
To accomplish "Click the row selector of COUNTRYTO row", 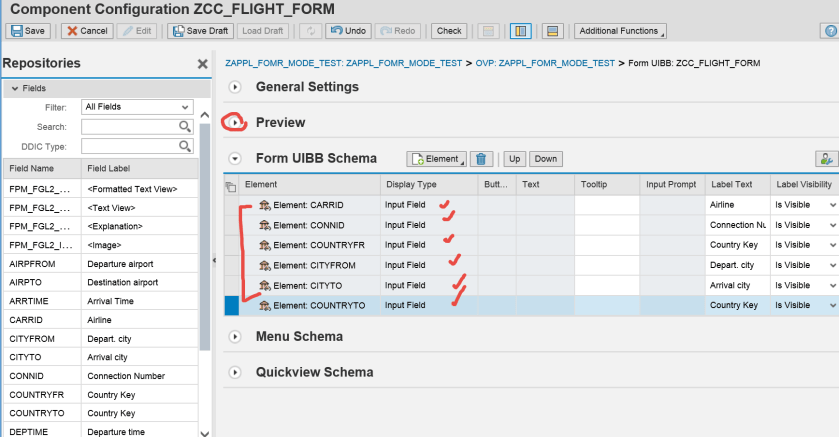I will 231,305.
